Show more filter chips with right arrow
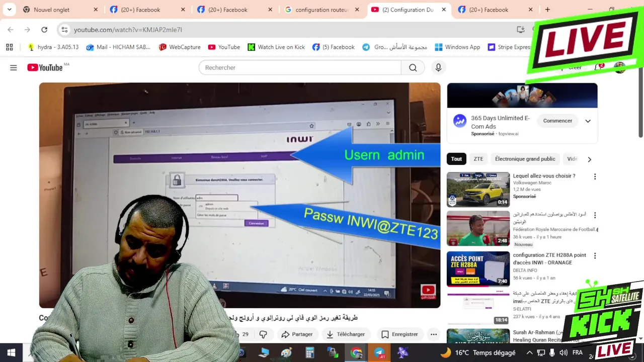The width and height of the screenshot is (644, 362). click(x=589, y=159)
